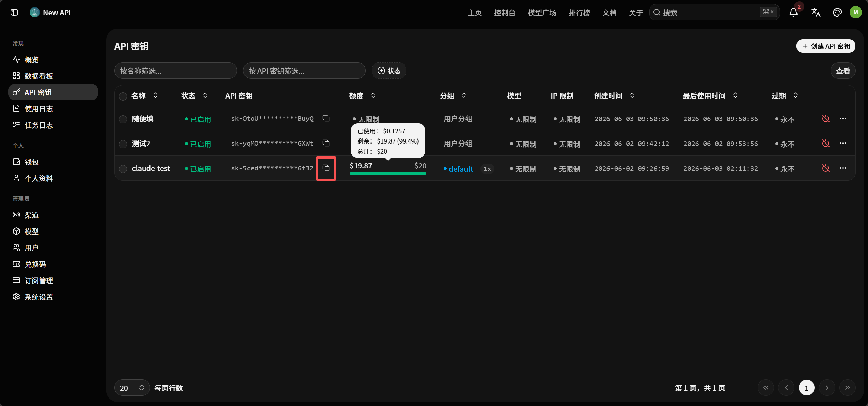
Task: Focus the 按名称筛选 input
Action: click(x=176, y=71)
